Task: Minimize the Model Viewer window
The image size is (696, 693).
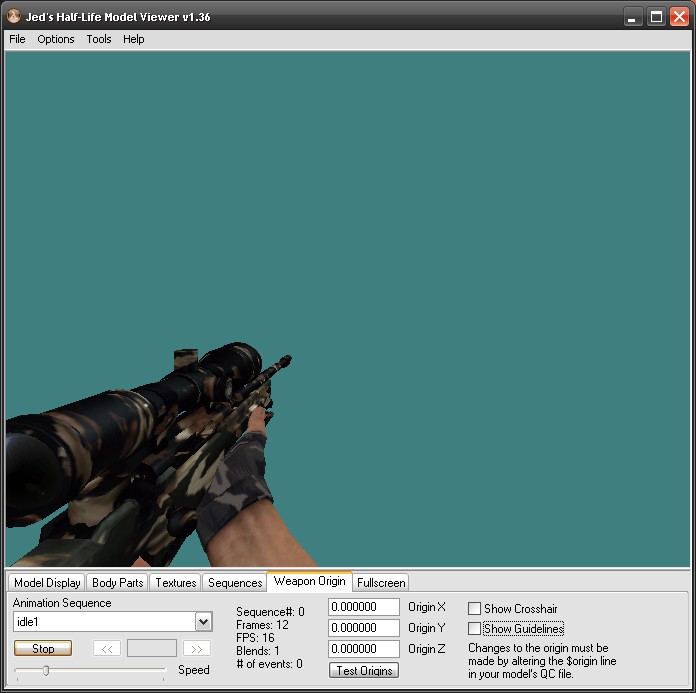Action: (633, 17)
